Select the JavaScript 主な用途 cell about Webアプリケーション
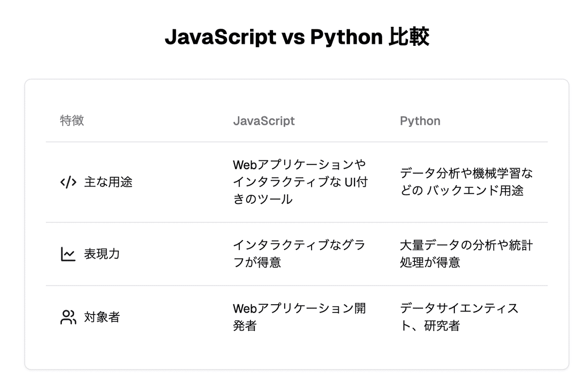This screenshot has height=392, width=585. pyautogui.click(x=300, y=182)
